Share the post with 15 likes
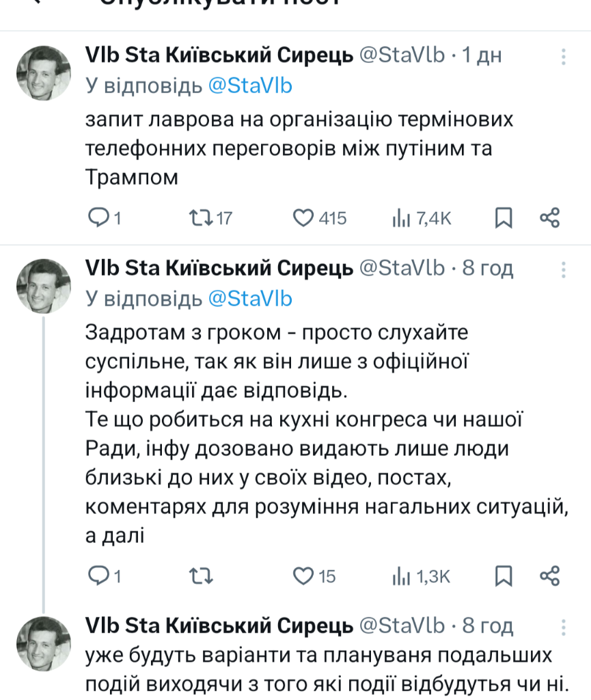The width and height of the screenshot is (591, 700). pyautogui.click(x=550, y=576)
